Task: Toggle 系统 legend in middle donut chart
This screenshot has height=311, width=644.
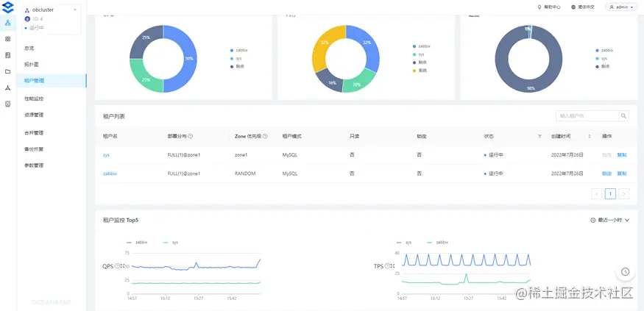Action: (420, 70)
